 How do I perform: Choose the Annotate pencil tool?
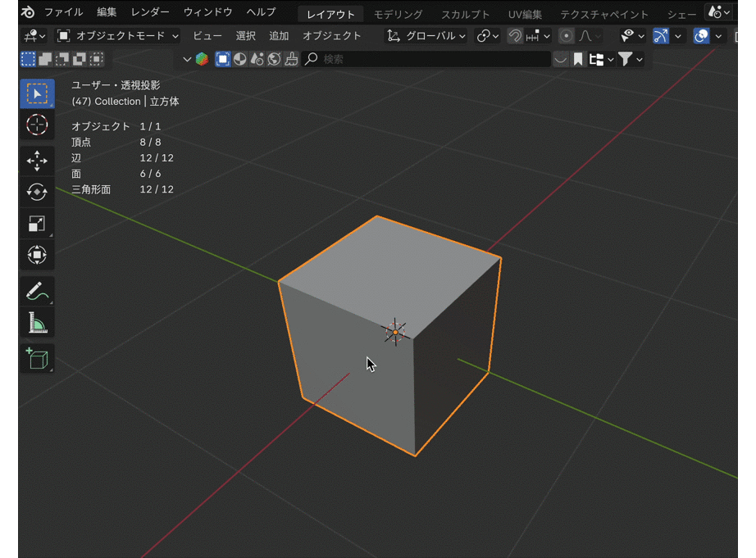point(37,291)
